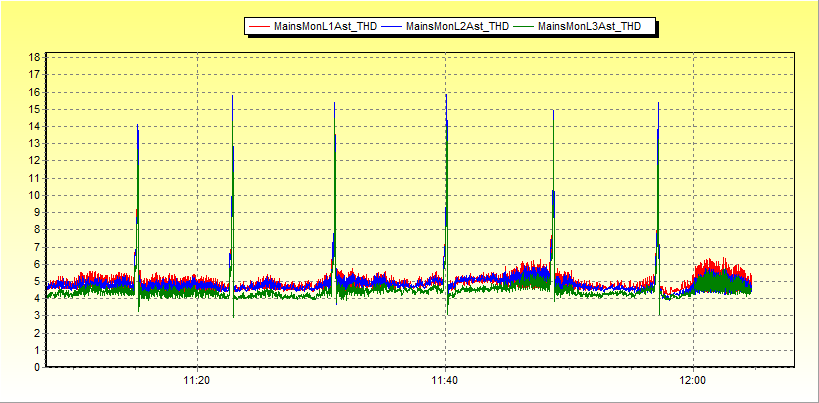Image resolution: width=819 pixels, height=403 pixels.
Task: Click the MainsMonL2Ast_THD legend label
Action: click(x=457, y=27)
